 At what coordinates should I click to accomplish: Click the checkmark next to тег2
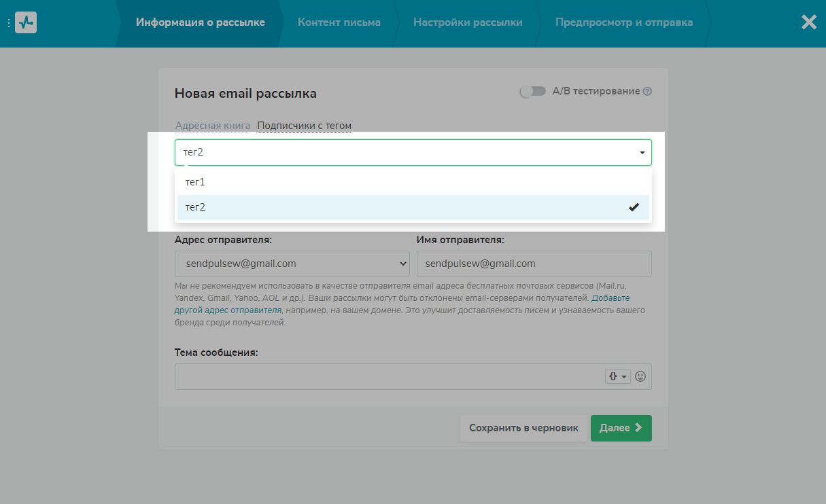pyautogui.click(x=634, y=207)
